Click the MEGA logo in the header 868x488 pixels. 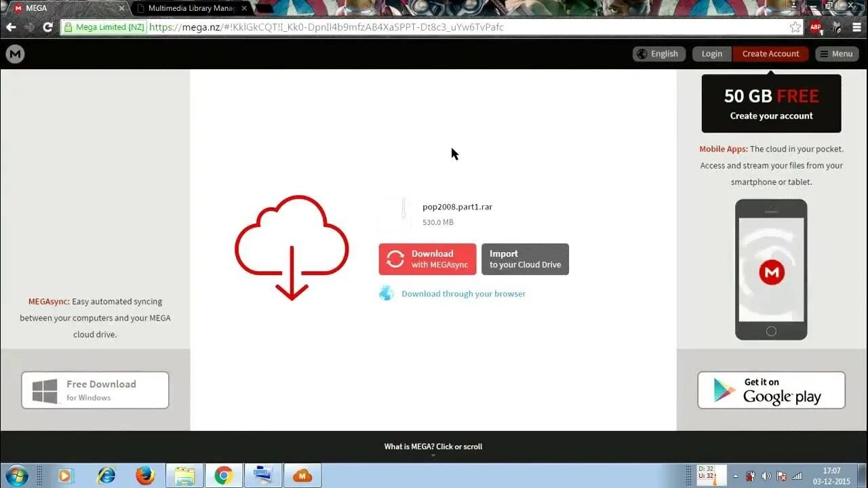click(x=15, y=54)
